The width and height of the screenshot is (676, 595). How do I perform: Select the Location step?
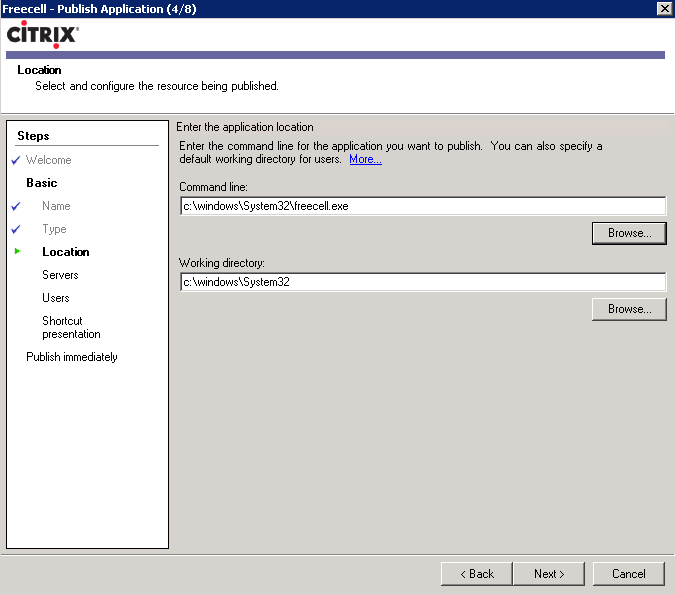[x=66, y=252]
